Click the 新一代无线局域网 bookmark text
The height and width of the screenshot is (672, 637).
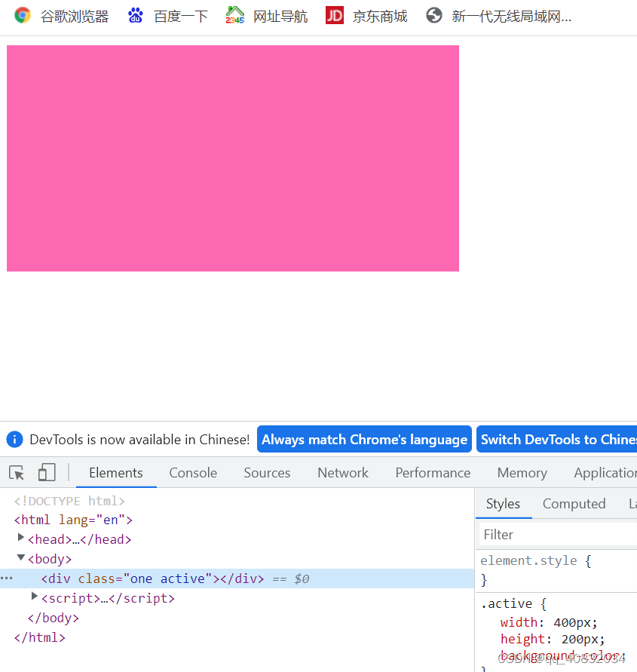[x=512, y=17]
